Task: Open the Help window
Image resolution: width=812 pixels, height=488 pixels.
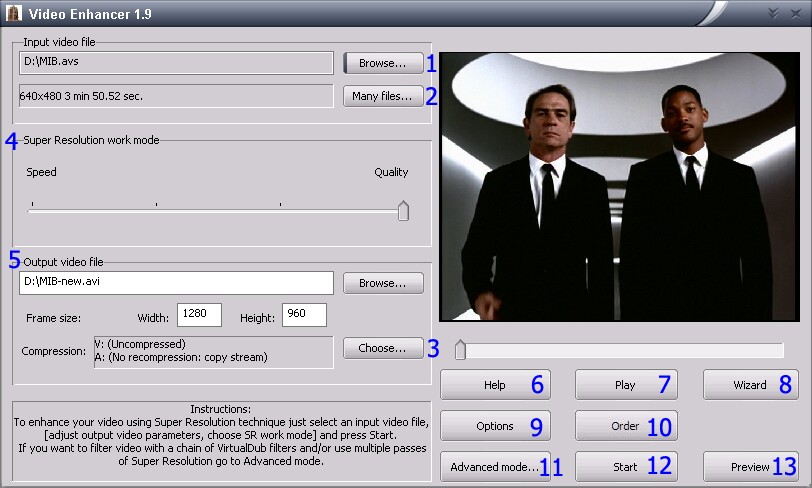Action: (x=496, y=385)
